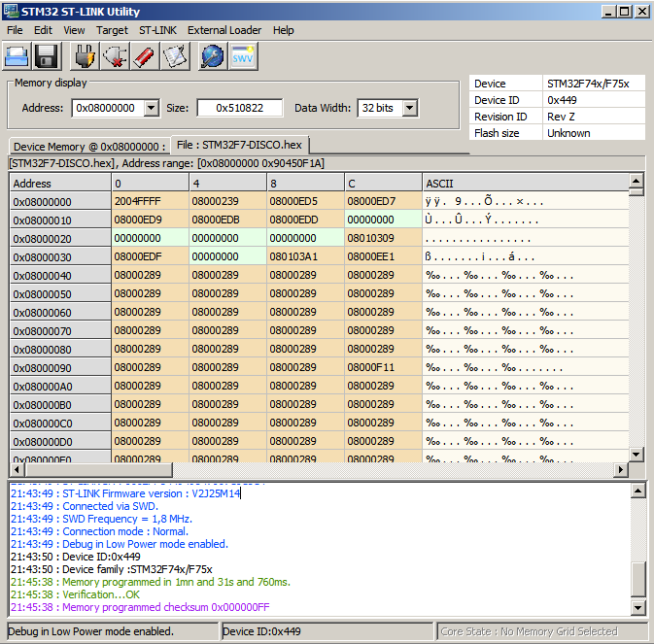Viewport: 654px width, 644px height.
Task: Click the Address column header
Action: pos(60,184)
